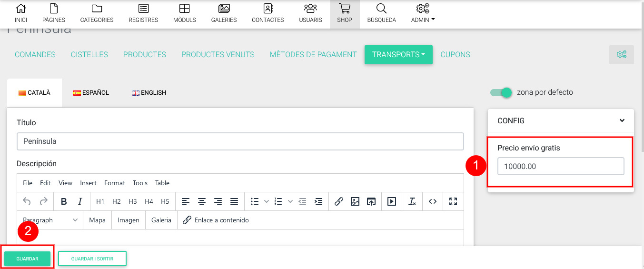
Task: Click the insert link icon in editor
Action: click(x=338, y=201)
